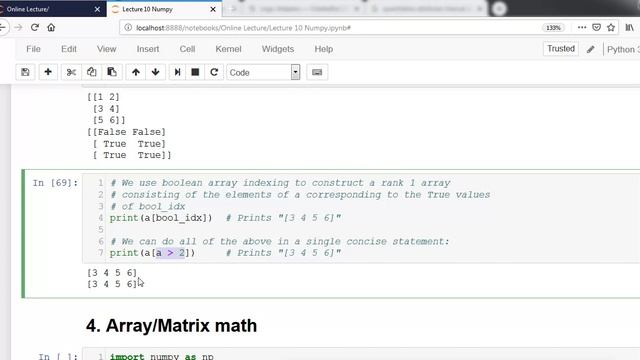Image resolution: width=640 pixels, height=360 pixels.
Task: Click the localhost address bar URL
Action: coord(243,28)
